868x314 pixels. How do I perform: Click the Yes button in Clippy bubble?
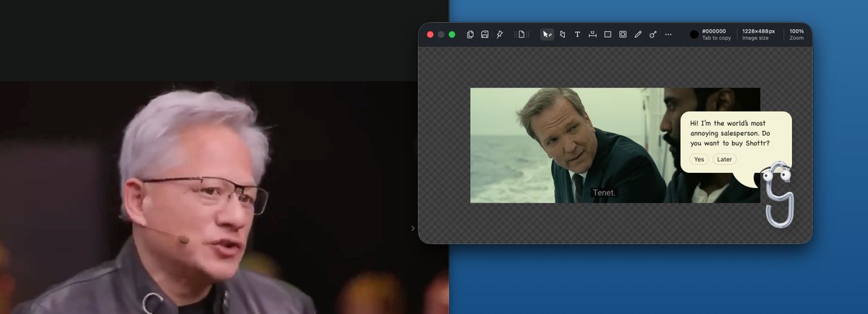(699, 159)
